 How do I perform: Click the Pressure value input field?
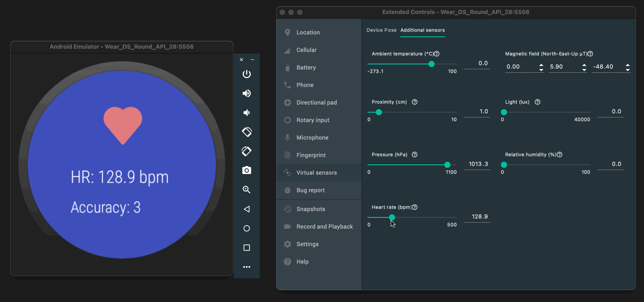click(477, 164)
